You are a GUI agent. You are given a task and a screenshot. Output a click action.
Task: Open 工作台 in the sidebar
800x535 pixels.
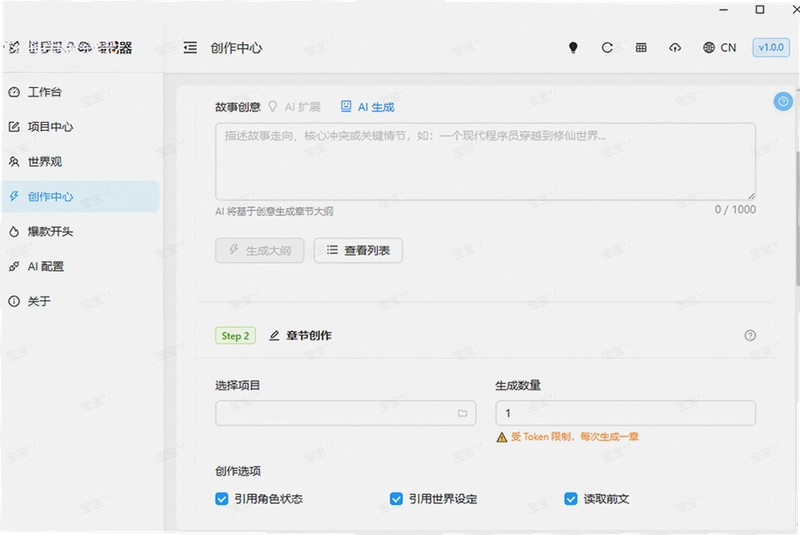[81, 92]
